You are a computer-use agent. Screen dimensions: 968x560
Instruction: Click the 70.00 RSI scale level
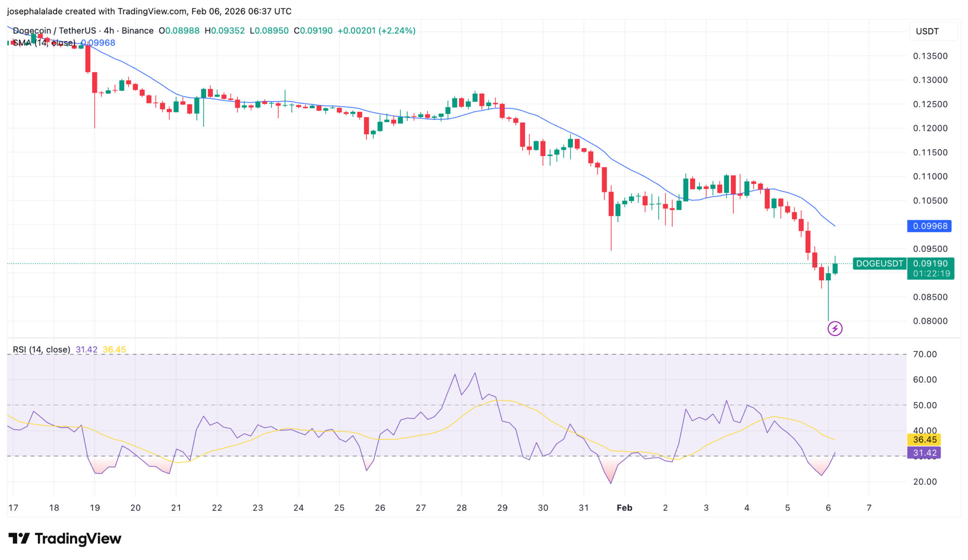pos(925,354)
